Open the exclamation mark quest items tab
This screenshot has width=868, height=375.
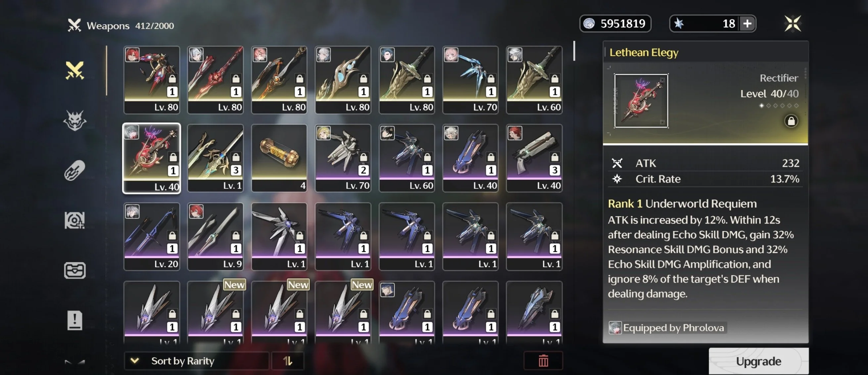point(74,320)
